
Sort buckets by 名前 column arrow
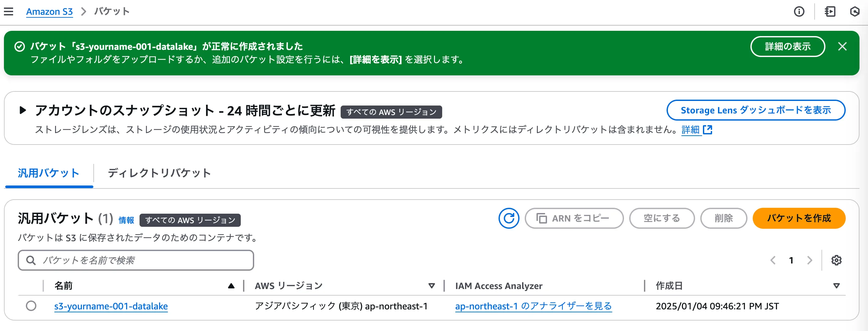point(231,286)
